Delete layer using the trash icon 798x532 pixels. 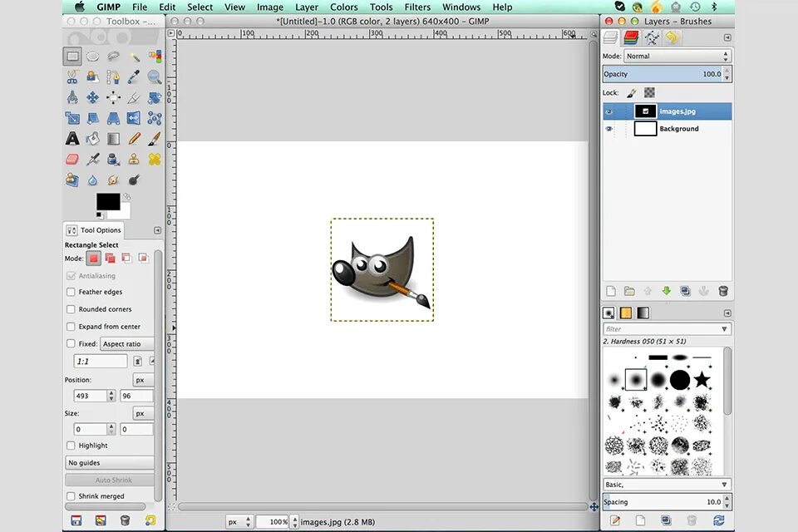pyautogui.click(x=722, y=291)
